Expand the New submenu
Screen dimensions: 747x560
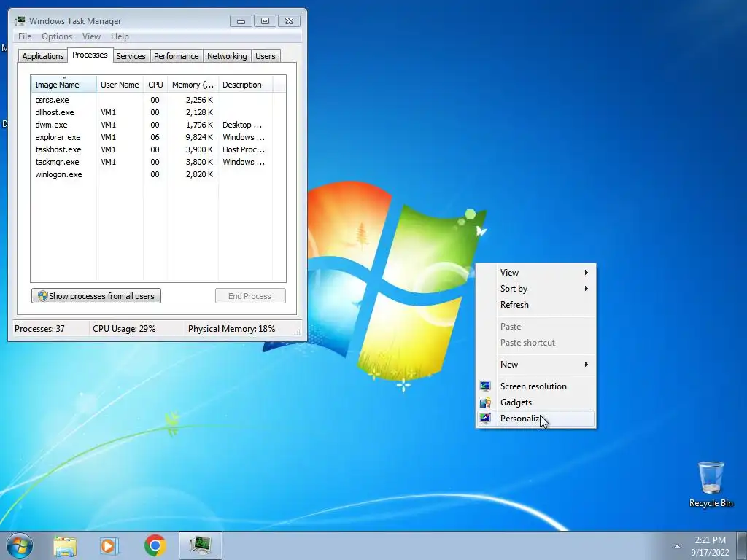[x=536, y=365]
